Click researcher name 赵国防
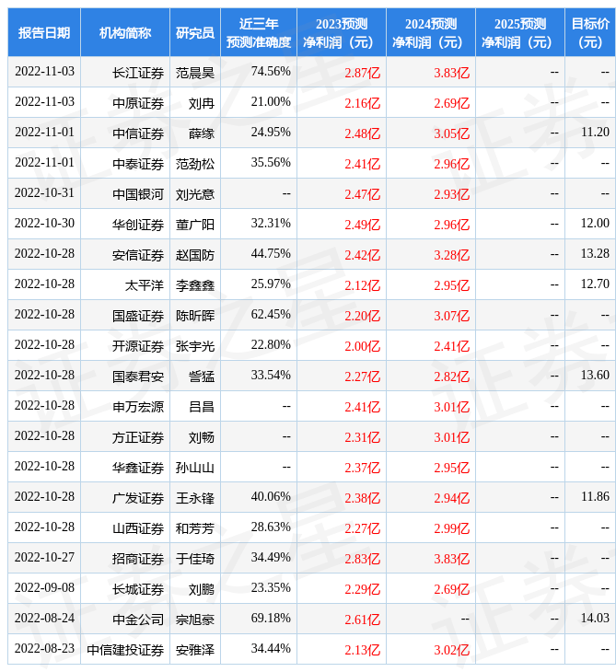Screen dimensions: 616x672 tap(195, 255)
